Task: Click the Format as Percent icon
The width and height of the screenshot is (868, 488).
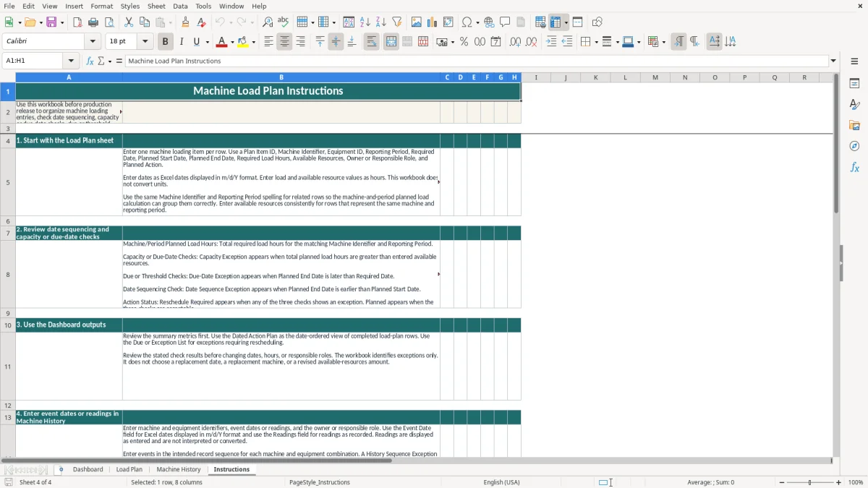Action: [x=464, y=42]
